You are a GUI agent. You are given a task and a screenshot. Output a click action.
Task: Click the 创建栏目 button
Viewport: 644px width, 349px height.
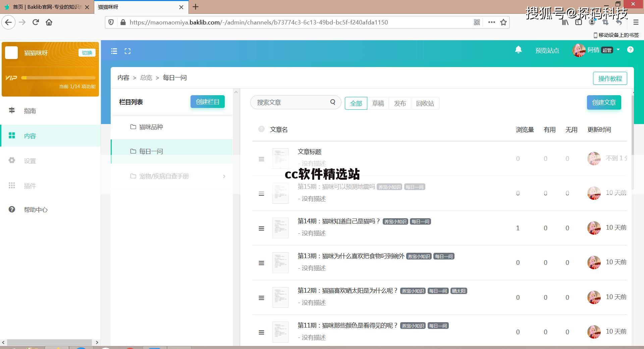208,102
